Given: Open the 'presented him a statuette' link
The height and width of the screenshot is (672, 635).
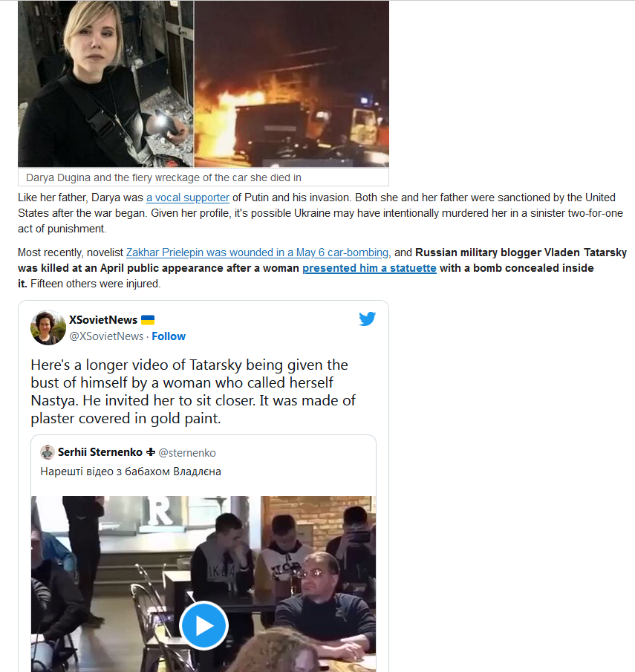Looking at the screenshot, I should coord(369,268).
